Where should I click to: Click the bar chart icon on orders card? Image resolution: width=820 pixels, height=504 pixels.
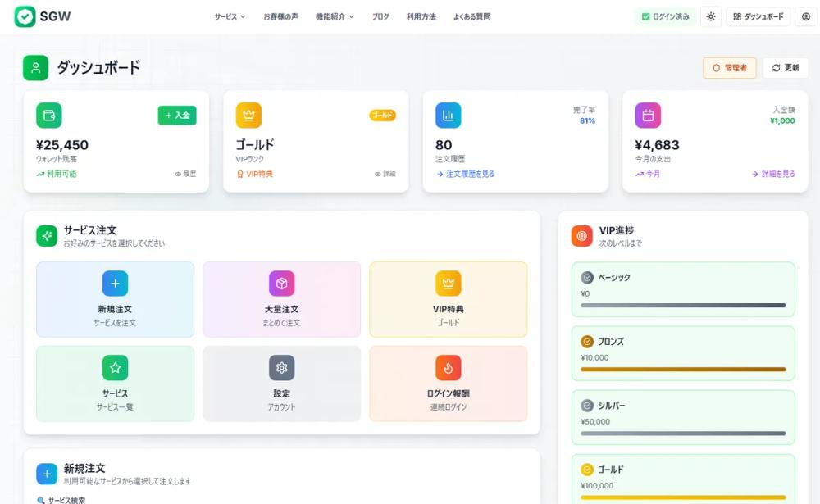point(449,116)
